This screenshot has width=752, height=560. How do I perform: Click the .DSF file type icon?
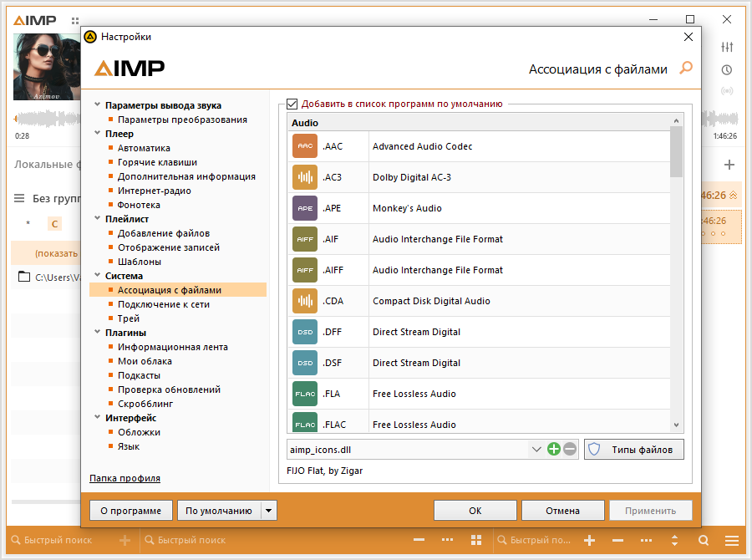pos(304,363)
